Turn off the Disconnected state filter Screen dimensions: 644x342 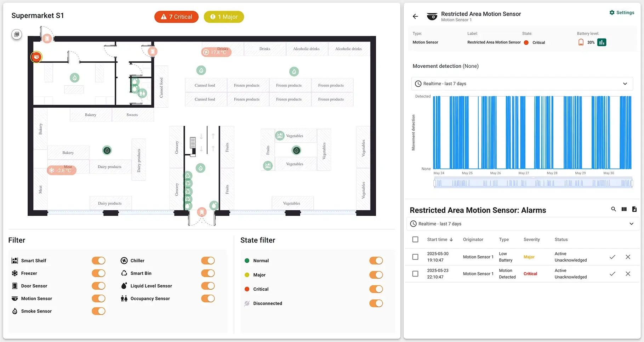tap(376, 303)
